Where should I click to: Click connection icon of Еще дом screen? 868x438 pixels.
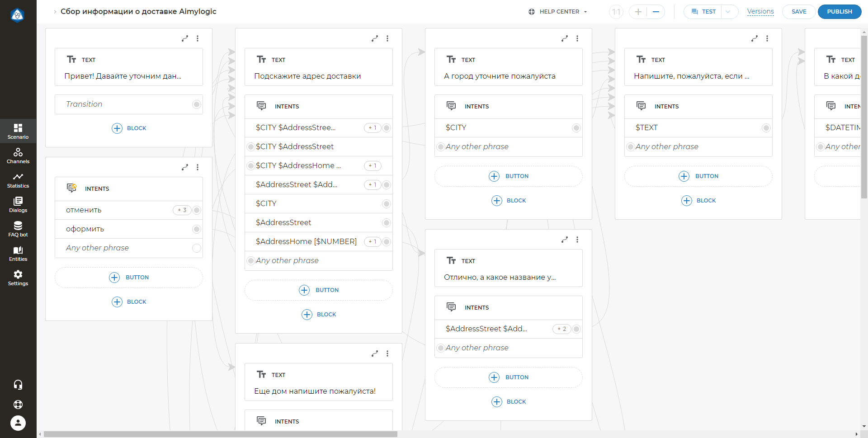click(375, 353)
